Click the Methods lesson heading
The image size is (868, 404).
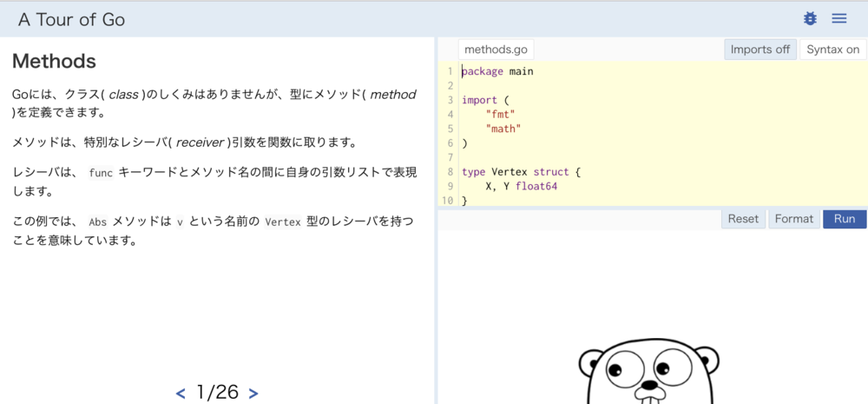point(54,62)
